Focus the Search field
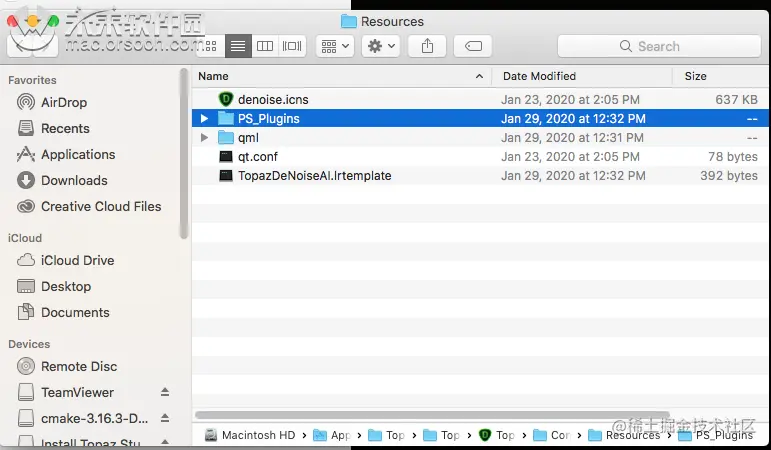The image size is (771, 450). click(x=659, y=46)
